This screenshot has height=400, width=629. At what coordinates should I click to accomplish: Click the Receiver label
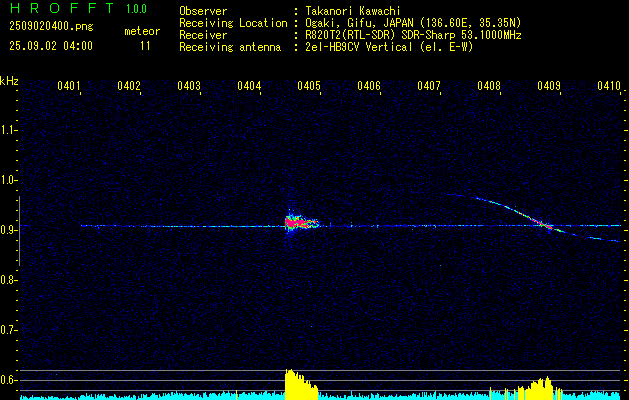[x=203, y=35]
